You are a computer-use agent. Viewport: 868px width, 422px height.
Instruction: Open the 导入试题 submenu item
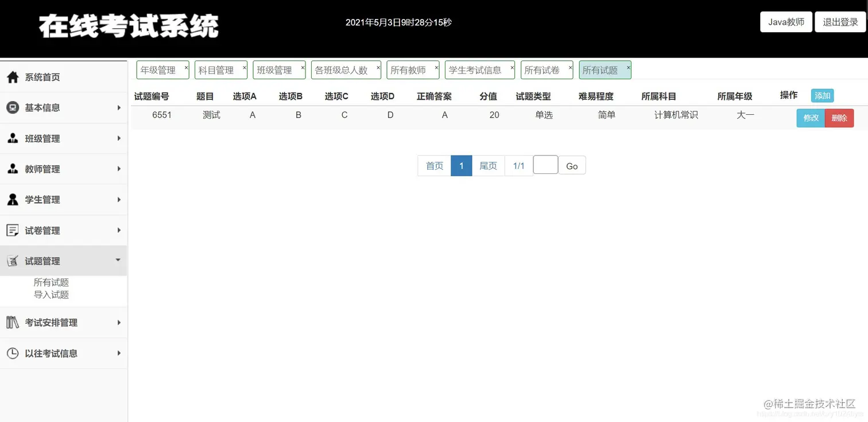click(52, 295)
